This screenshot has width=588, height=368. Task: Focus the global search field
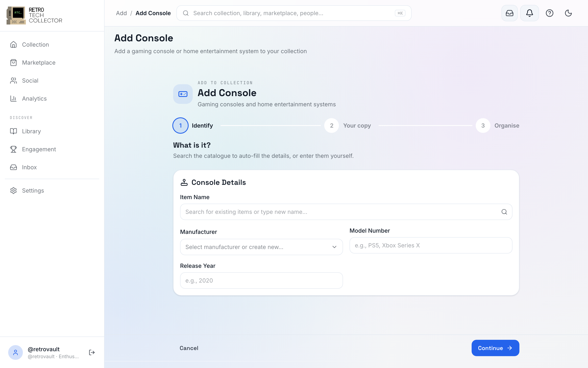pos(294,13)
